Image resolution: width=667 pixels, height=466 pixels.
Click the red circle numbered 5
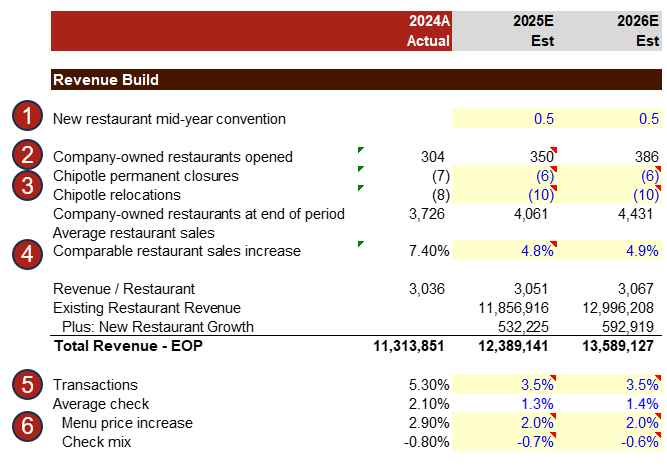(x=28, y=385)
